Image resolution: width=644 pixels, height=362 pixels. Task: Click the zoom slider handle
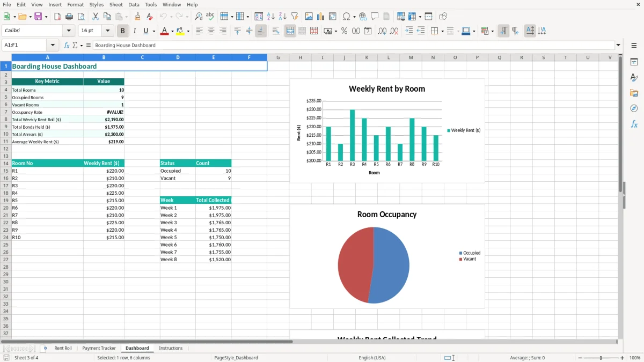tap(601, 358)
